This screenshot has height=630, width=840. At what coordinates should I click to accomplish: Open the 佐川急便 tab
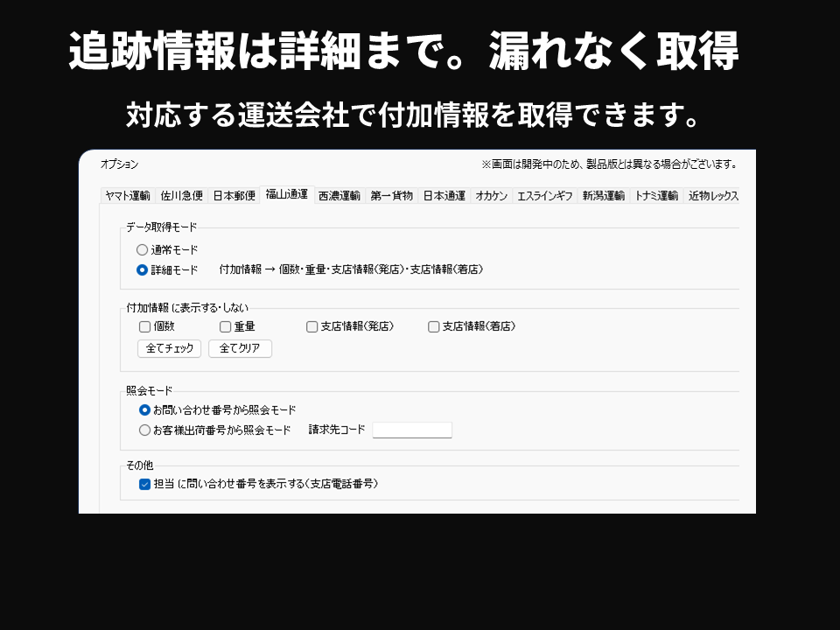click(182, 196)
